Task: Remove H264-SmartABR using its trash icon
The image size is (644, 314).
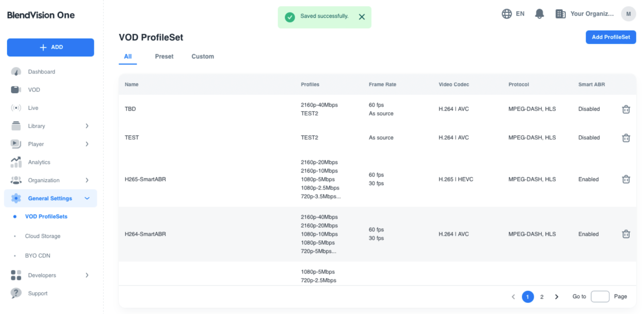Action: pos(625,234)
